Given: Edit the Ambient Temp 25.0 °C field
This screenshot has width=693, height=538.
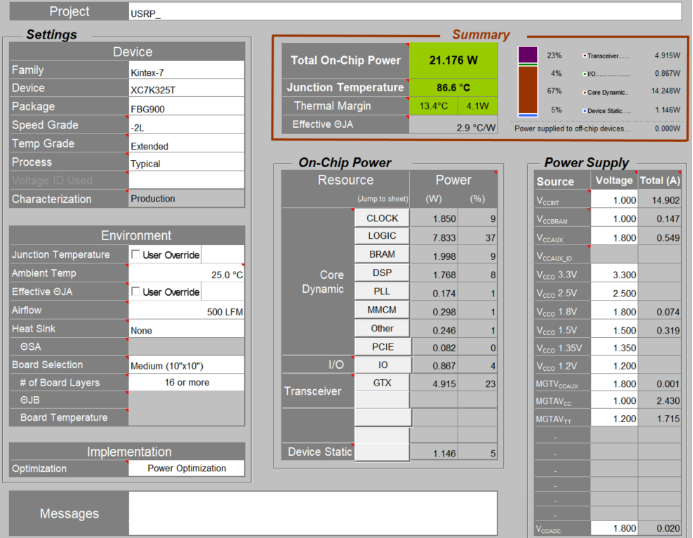Looking at the screenshot, I should pyautogui.click(x=186, y=274).
